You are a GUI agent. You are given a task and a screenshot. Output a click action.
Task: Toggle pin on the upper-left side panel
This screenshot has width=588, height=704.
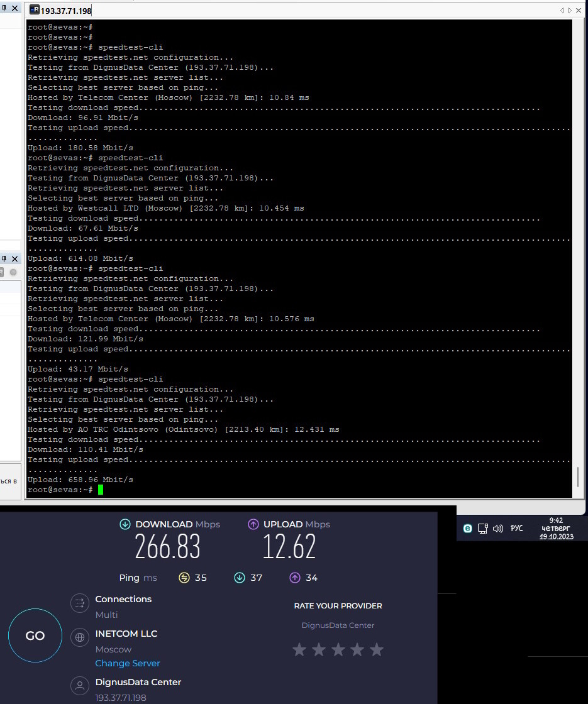(4, 8)
